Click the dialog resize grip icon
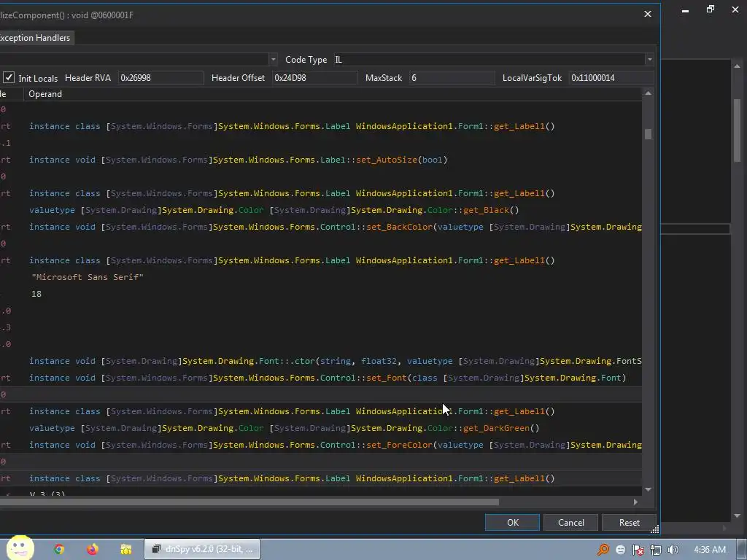747x560 pixels. tap(654, 529)
